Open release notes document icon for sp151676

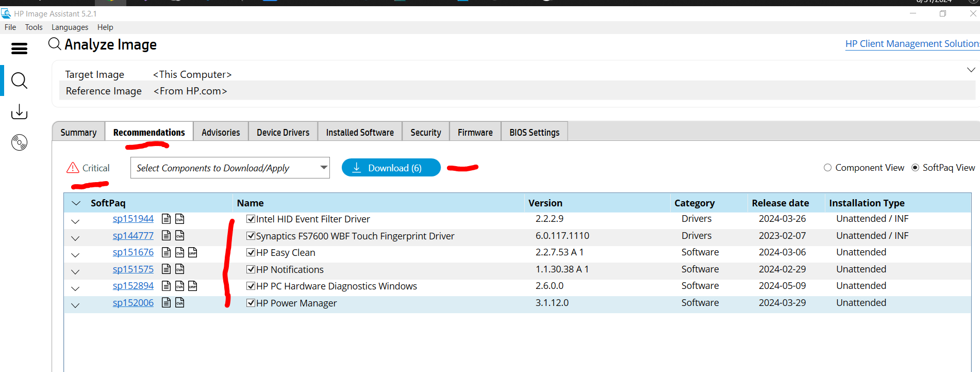tap(166, 252)
